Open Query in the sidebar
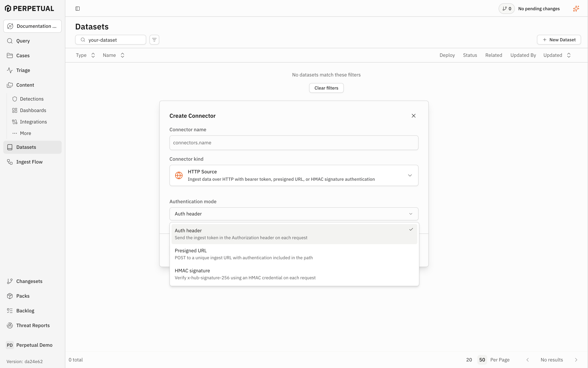Viewport: 588px width, 368px height. pyautogui.click(x=32, y=41)
